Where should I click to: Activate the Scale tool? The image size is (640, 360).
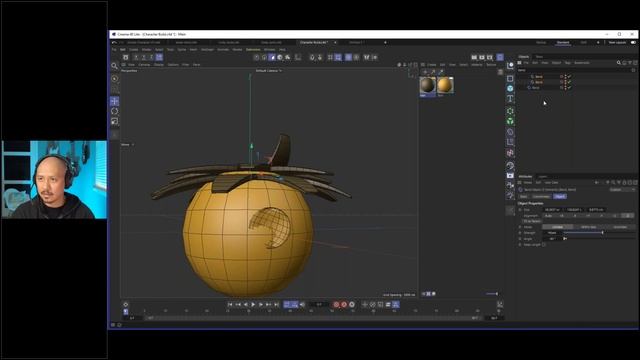click(x=115, y=121)
